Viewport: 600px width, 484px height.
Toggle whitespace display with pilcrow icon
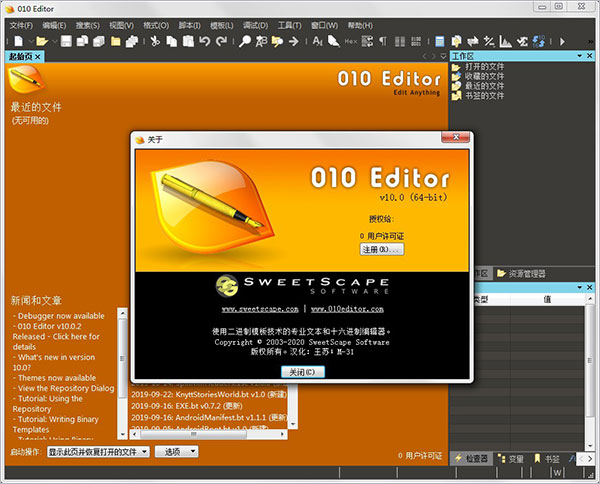click(x=383, y=41)
